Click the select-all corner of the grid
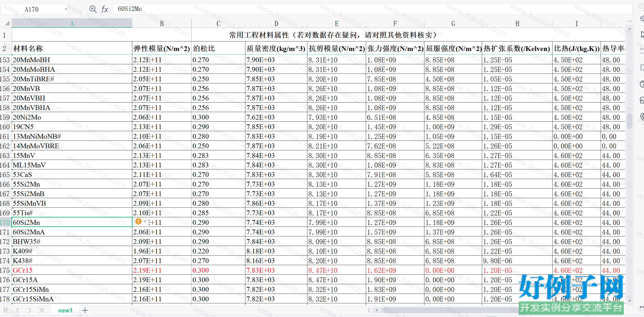 [7, 23]
